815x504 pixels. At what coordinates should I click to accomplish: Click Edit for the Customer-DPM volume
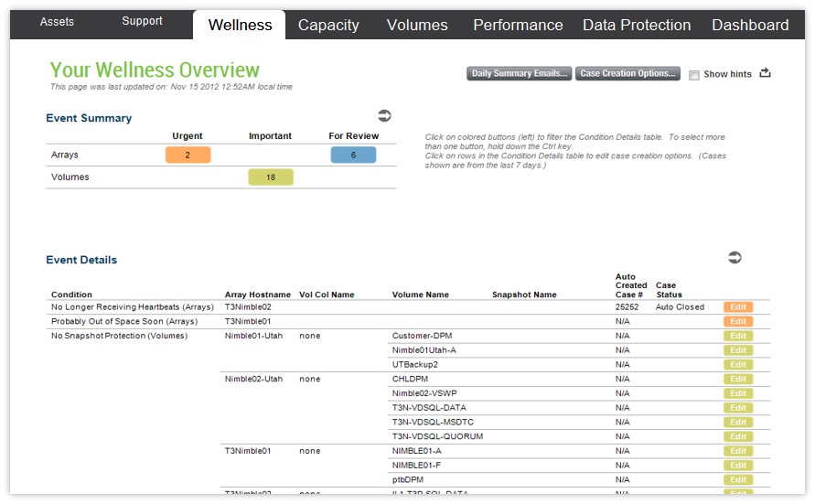coord(738,337)
